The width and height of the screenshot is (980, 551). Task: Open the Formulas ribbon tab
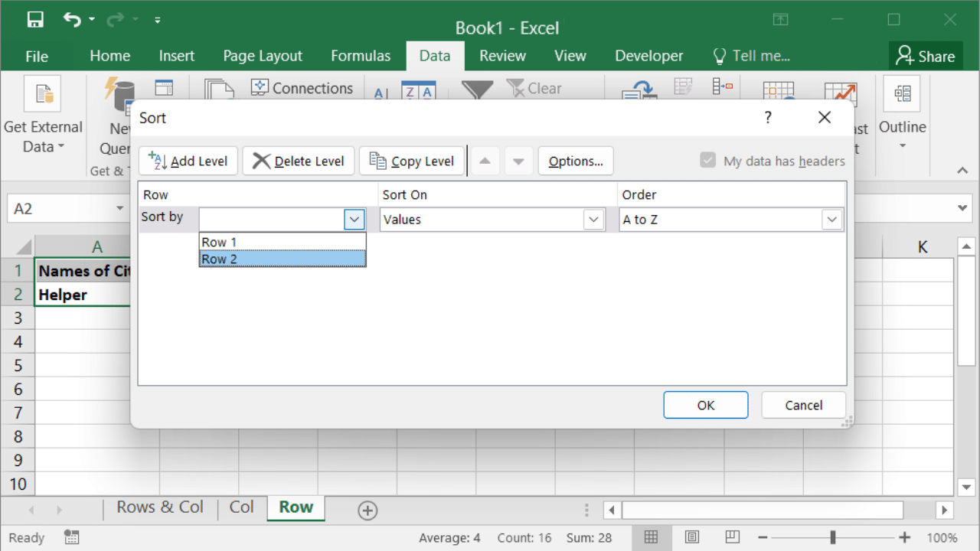point(361,56)
